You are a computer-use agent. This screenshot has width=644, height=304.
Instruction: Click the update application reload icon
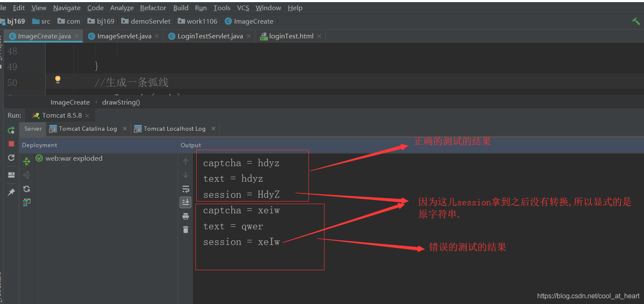pyautogui.click(x=11, y=158)
